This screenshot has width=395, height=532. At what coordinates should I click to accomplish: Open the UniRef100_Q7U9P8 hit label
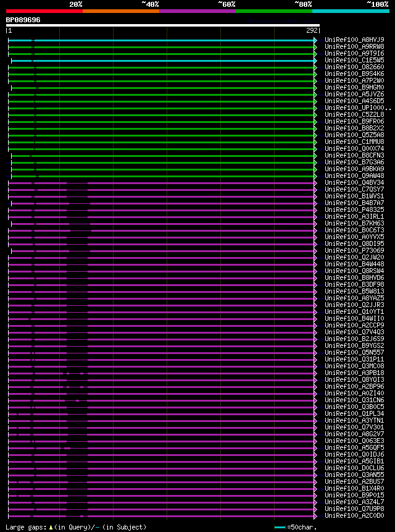(x=354, y=509)
